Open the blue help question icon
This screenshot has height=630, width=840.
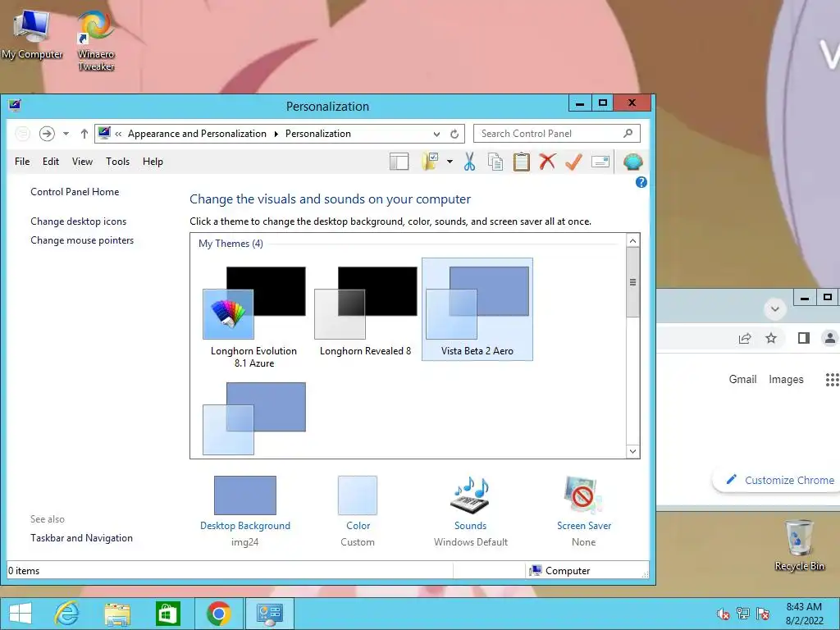coord(641,182)
